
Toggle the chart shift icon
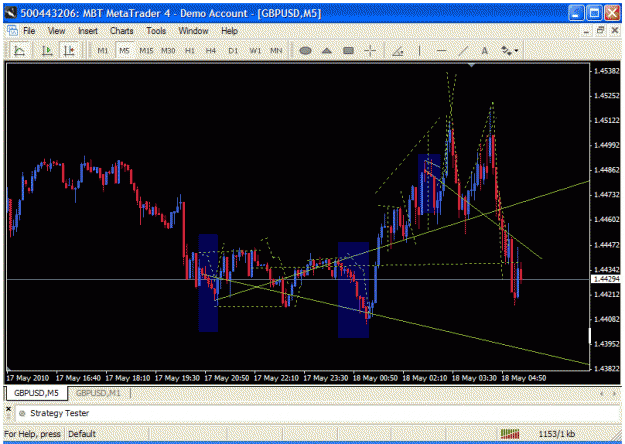69,51
